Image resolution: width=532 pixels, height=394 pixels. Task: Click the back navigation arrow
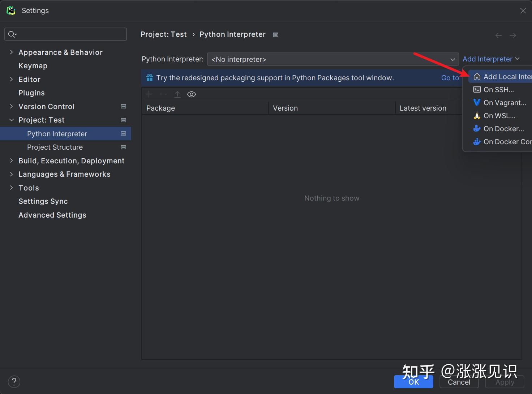point(499,35)
